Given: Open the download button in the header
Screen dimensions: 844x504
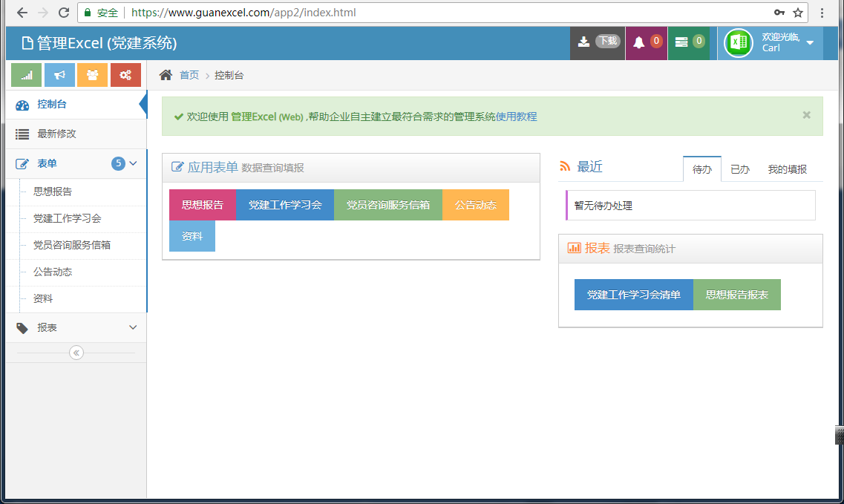Looking at the screenshot, I should click(598, 43).
